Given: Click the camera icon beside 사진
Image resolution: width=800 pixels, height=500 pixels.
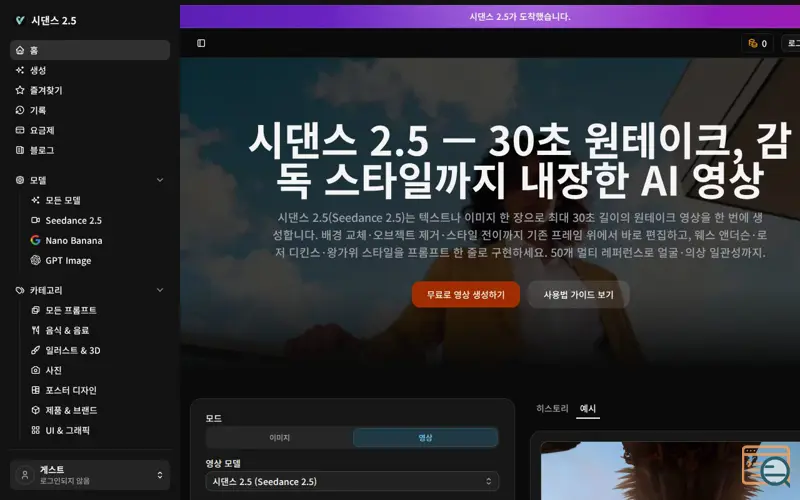Looking at the screenshot, I should 35,370.
